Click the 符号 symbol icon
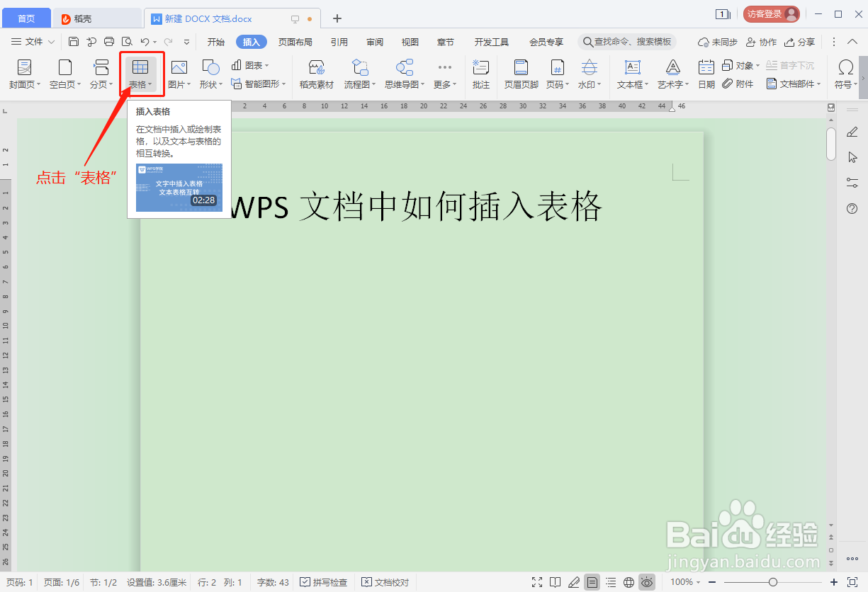The height and width of the screenshot is (592, 868). tap(845, 68)
